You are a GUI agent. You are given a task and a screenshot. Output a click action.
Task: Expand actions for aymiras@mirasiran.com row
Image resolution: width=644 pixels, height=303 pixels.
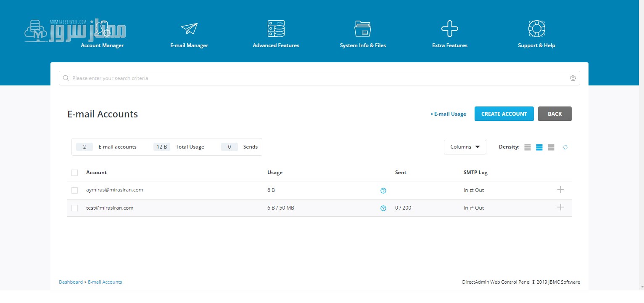tap(560, 189)
